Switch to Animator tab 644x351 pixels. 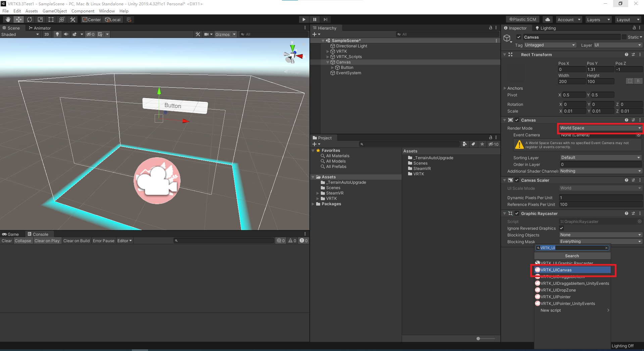click(x=40, y=28)
